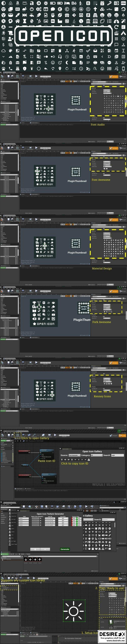The image size is (127, 644).
Task: Open the Icon Font dropdown in the Material Design screenshot
Action: pyautogui.click(x=107, y=235)
